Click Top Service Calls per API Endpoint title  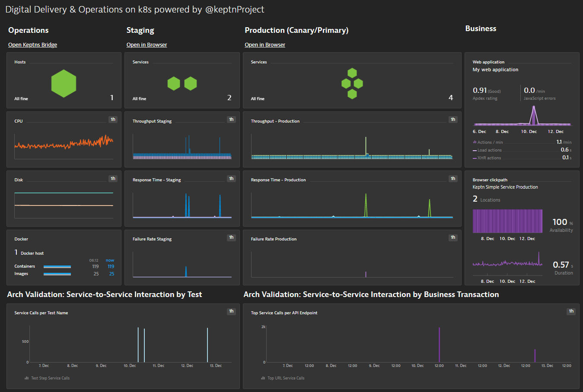pyautogui.click(x=284, y=313)
